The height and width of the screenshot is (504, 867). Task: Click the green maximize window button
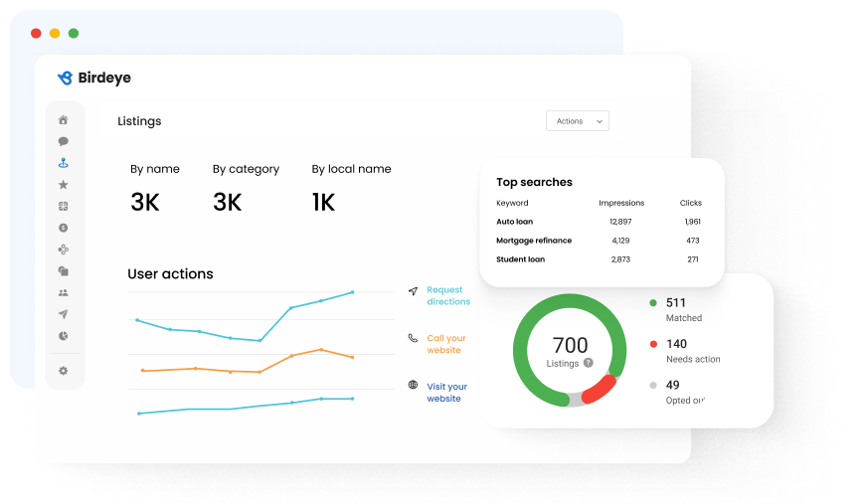pos(74,33)
